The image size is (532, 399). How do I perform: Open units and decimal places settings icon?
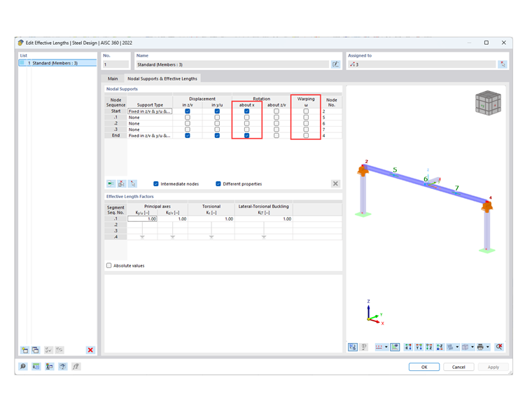tap(36, 366)
